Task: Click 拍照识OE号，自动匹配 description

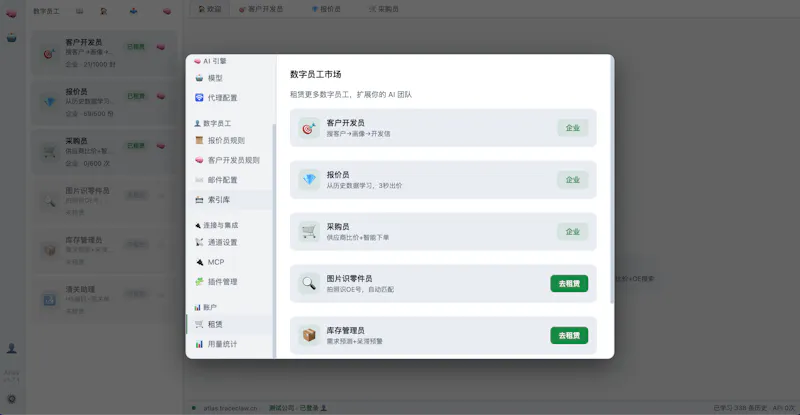Action: click(360, 289)
